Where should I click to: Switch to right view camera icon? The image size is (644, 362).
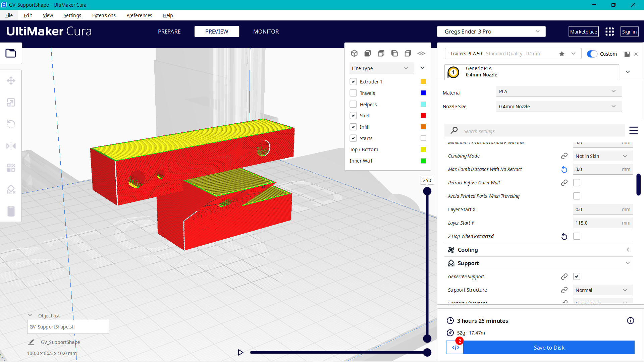(x=408, y=53)
